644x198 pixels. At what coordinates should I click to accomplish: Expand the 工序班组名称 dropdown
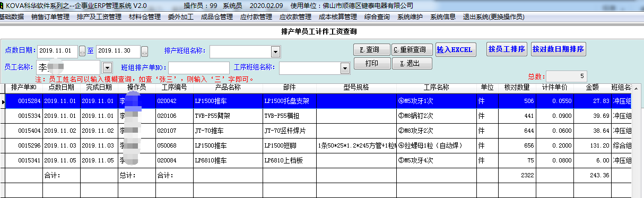[344, 68]
